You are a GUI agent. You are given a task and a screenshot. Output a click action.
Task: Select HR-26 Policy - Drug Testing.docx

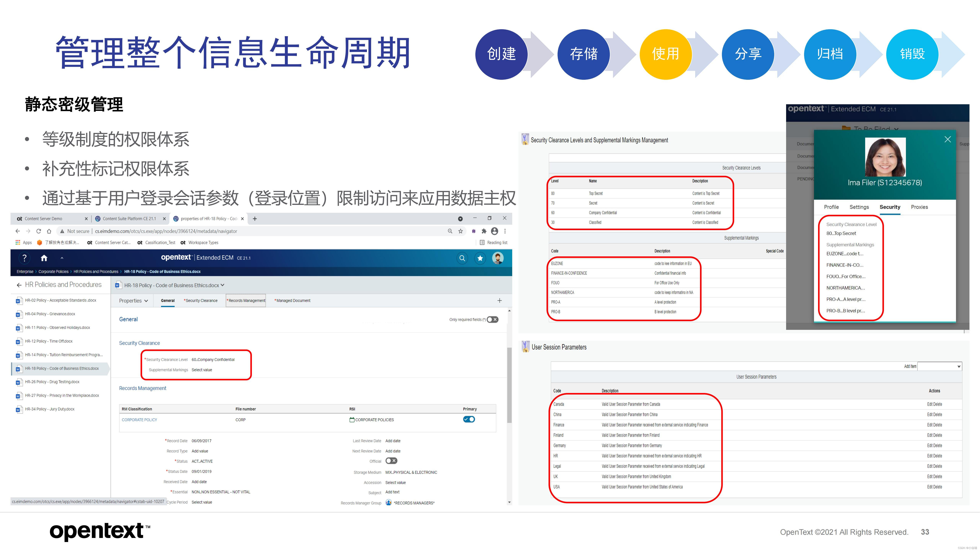[52, 382]
